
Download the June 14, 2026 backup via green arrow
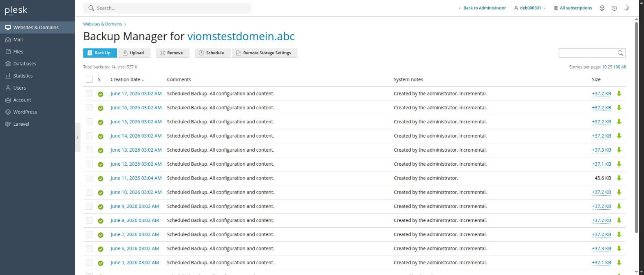point(619,136)
